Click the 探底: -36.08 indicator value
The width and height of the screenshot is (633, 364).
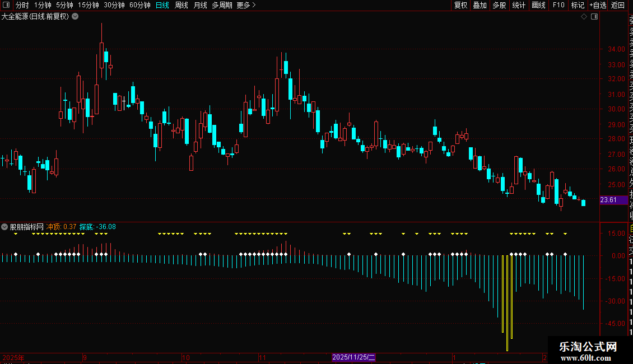pos(97,227)
